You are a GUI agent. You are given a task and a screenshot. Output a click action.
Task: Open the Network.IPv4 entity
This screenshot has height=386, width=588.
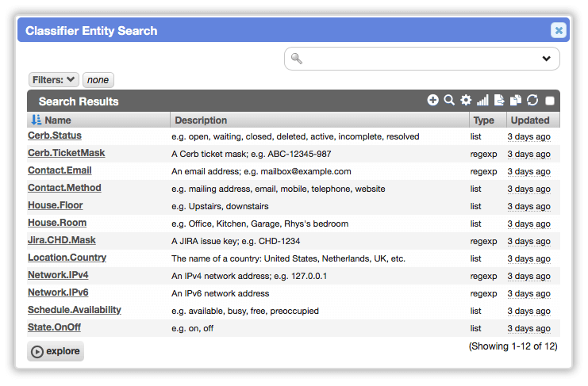[x=58, y=275]
